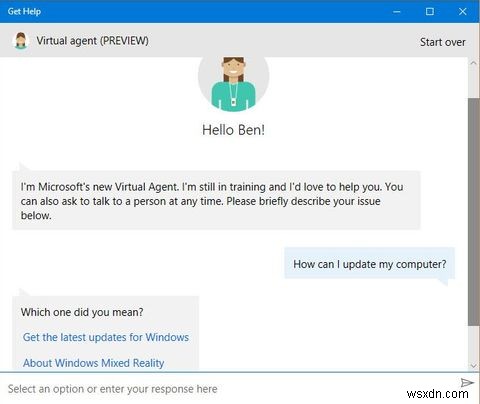Click the scroll down arrow

473,366
